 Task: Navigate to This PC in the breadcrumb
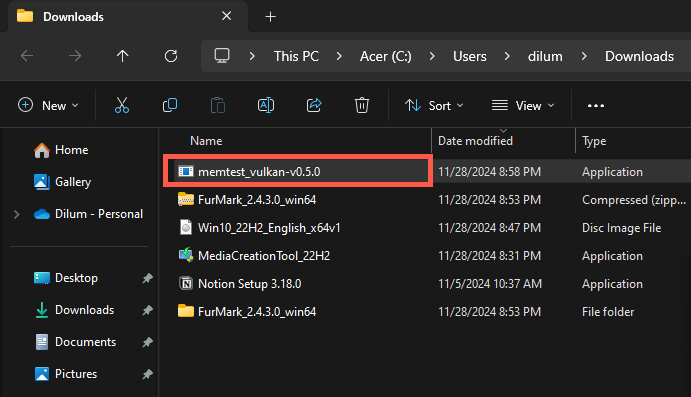tap(296, 56)
